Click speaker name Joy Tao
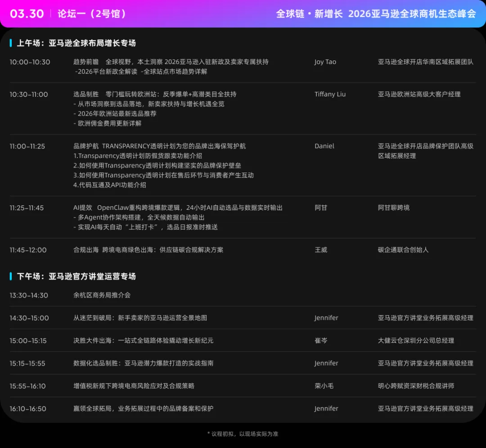Image resolution: width=486 pixels, height=448 pixels. [325, 62]
